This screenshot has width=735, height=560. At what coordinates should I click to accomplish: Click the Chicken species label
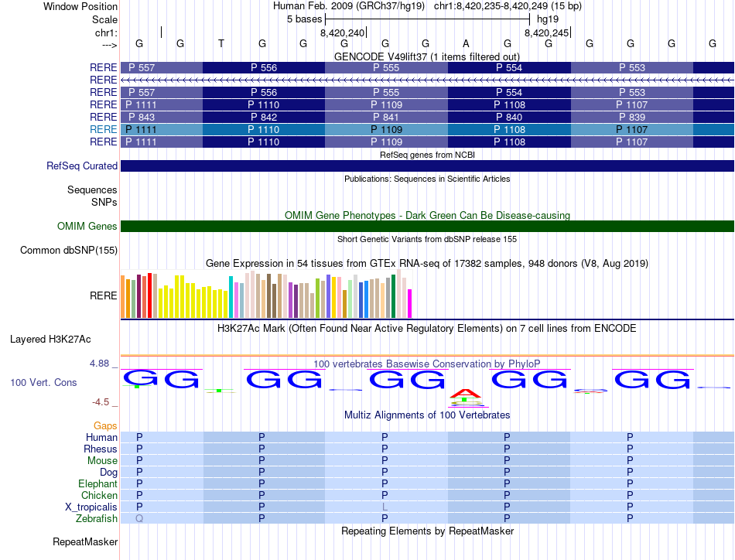coord(99,495)
